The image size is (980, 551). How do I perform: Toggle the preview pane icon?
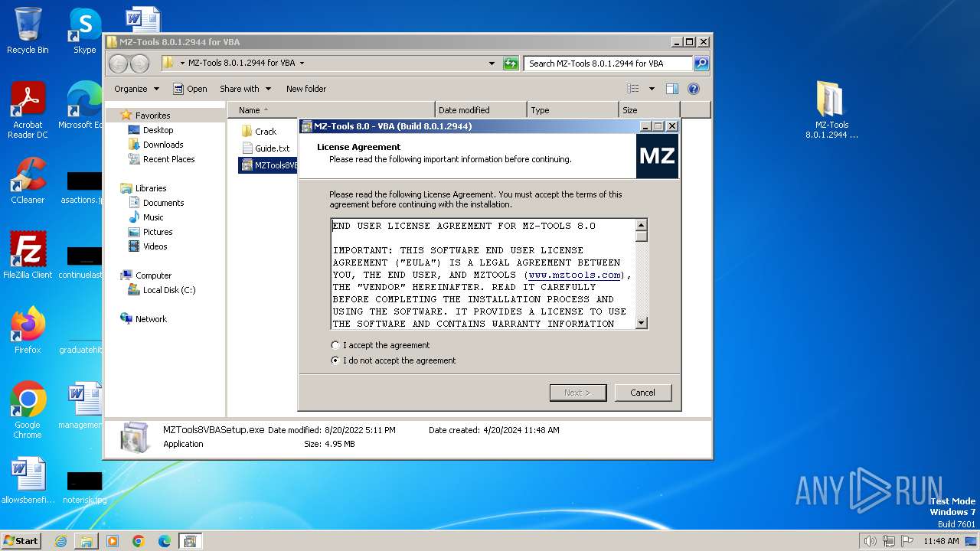[x=671, y=89]
